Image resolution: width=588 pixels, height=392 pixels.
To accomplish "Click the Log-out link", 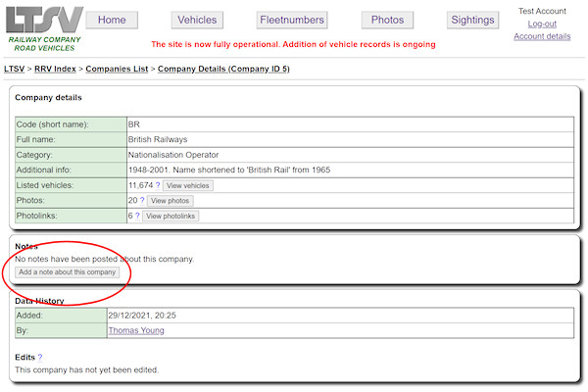I will (542, 24).
